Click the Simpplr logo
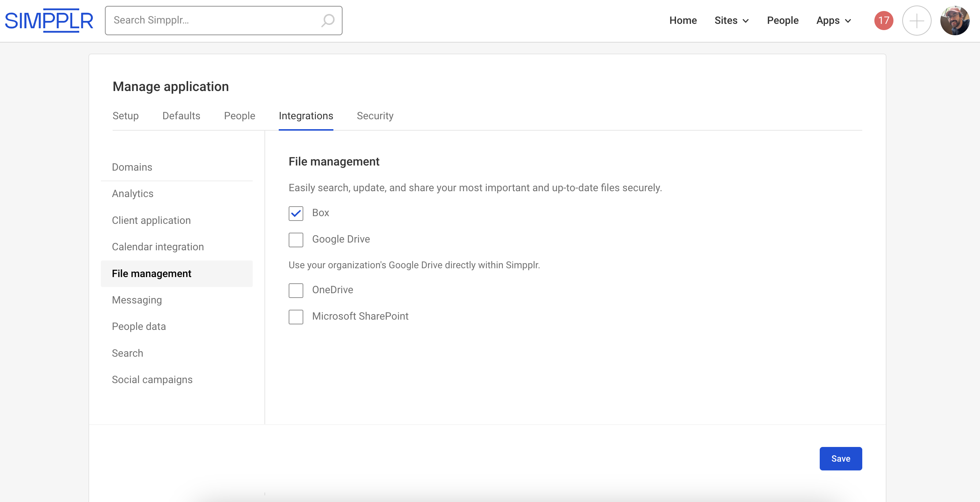The width and height of the screenshot is (980, 502). click(x=49, y=21)
